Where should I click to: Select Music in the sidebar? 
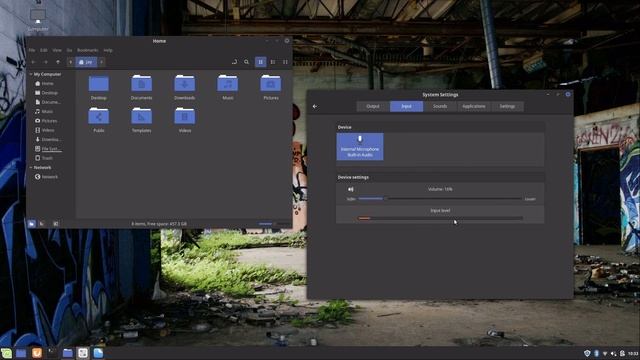(44, 111)
